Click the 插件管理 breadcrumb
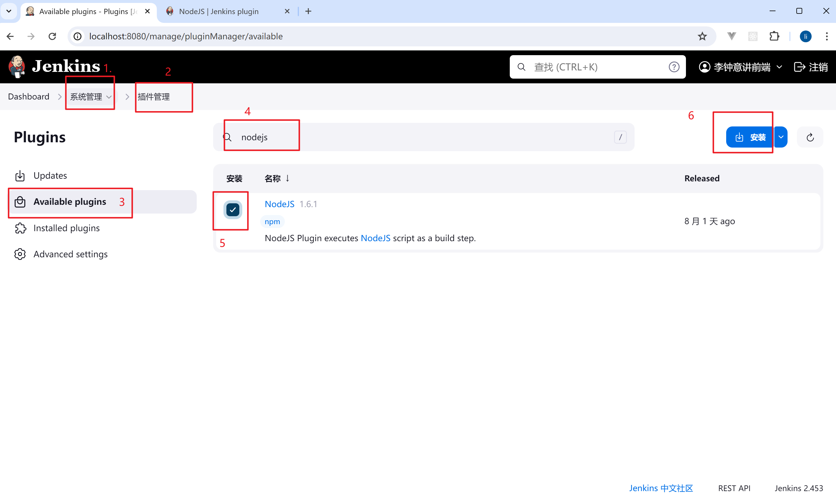Image resolution: width=836 pixels, height=504 pixels. coord(153,97)
